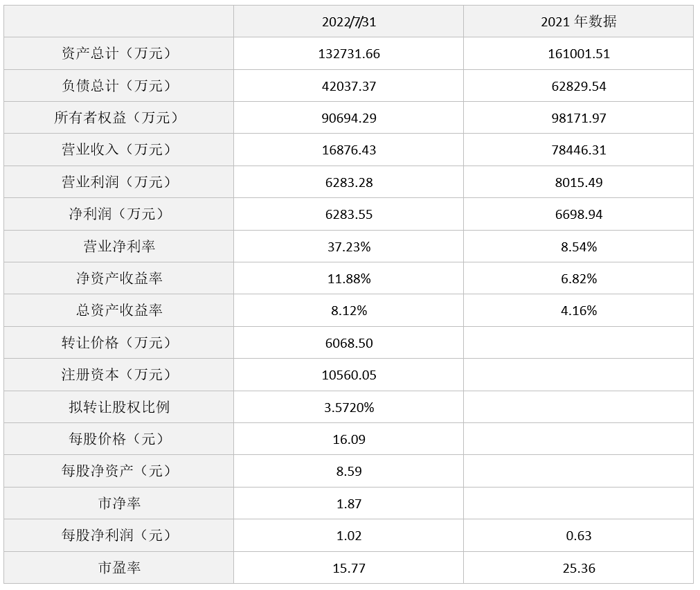Click the 市盈率 value 25.36
This screenshot has width=700, height=590.
tap(578, 569)
